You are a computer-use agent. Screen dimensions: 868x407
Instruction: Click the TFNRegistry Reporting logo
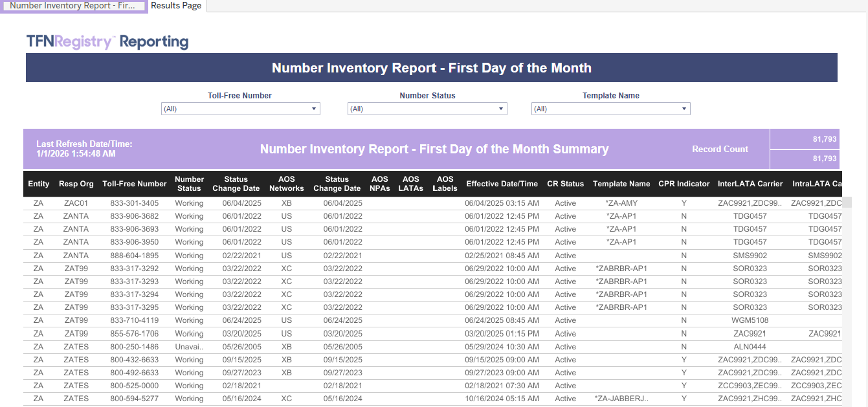[x=107, y=42]
